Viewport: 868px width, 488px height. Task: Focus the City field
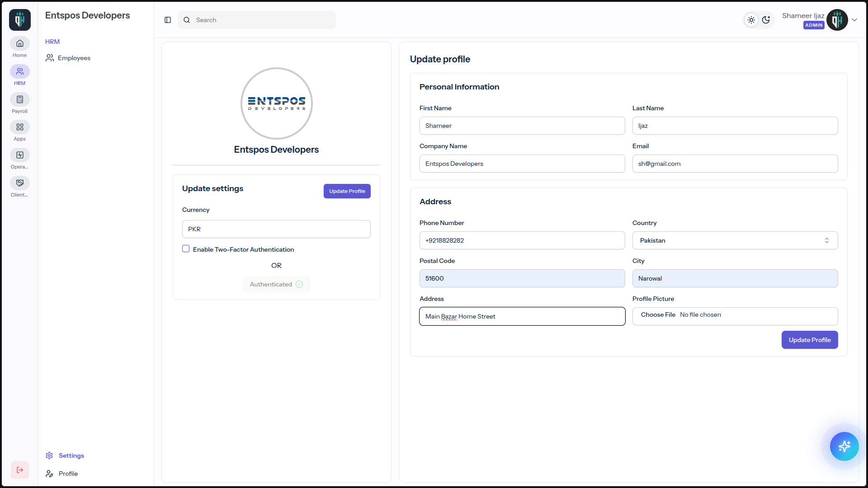(735, 278)
